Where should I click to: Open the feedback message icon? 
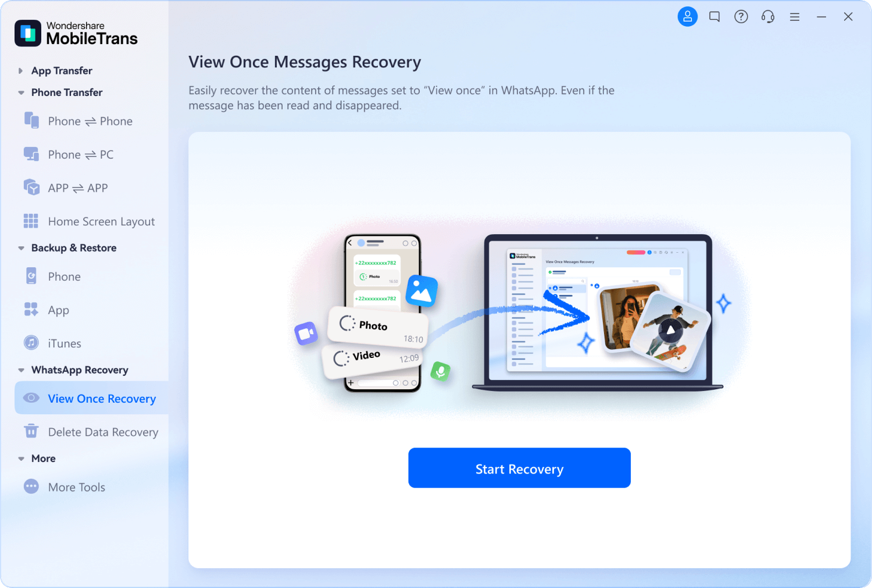pos(714,17)
